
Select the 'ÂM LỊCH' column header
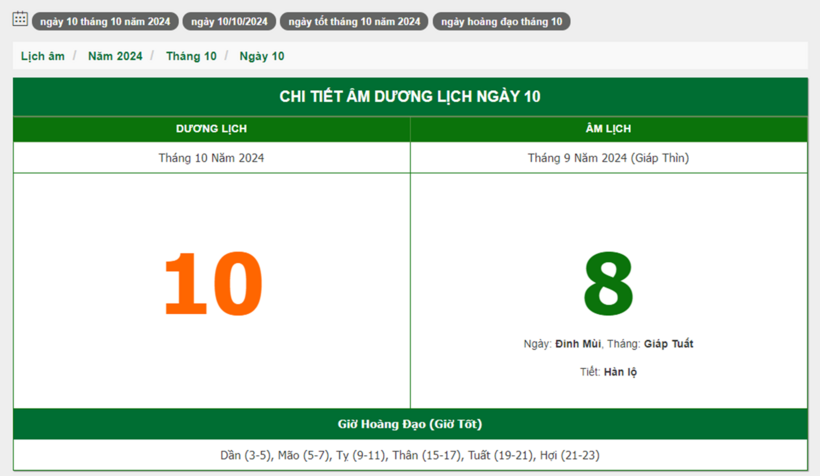(608, 129)
